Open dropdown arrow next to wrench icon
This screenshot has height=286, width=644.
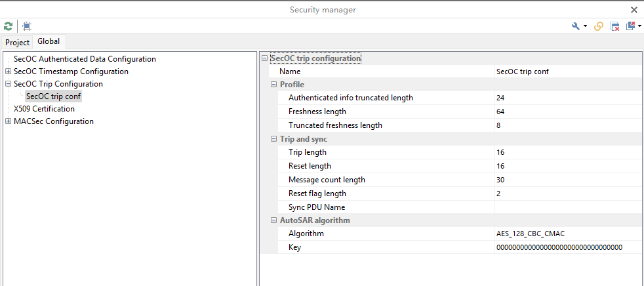(x=585, y=27)
